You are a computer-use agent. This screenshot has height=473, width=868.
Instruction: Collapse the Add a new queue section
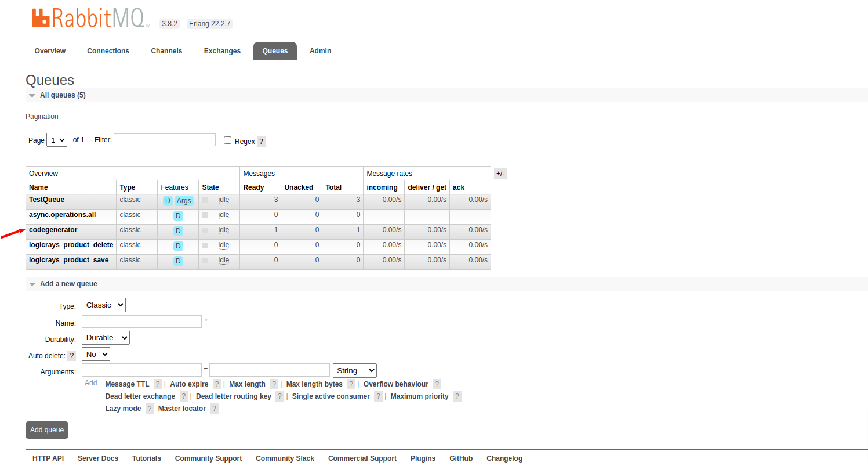(68, 284)
